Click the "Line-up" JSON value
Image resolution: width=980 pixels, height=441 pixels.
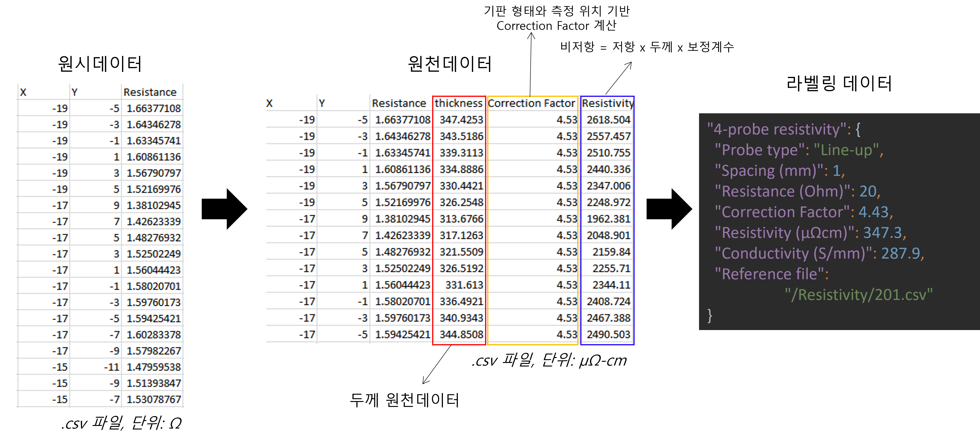(x=846, y=150)
